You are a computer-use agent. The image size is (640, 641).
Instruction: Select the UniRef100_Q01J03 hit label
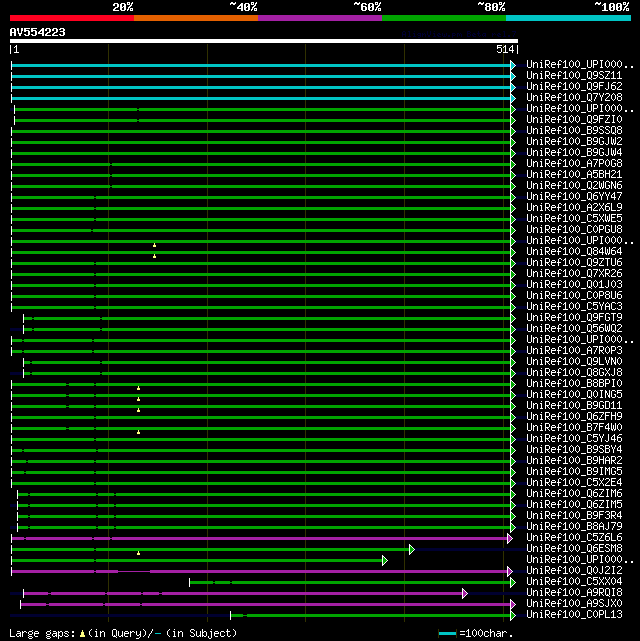[574, 285]
